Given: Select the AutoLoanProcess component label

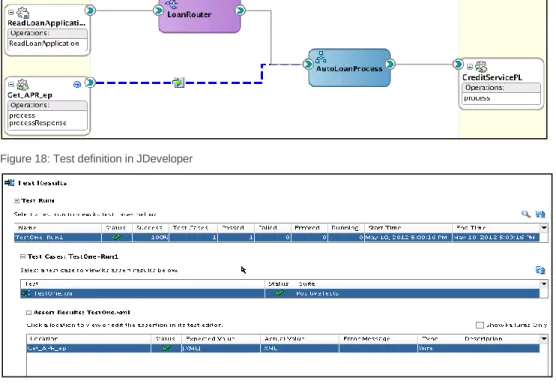Looking at the screenshot, I should 349,69.
